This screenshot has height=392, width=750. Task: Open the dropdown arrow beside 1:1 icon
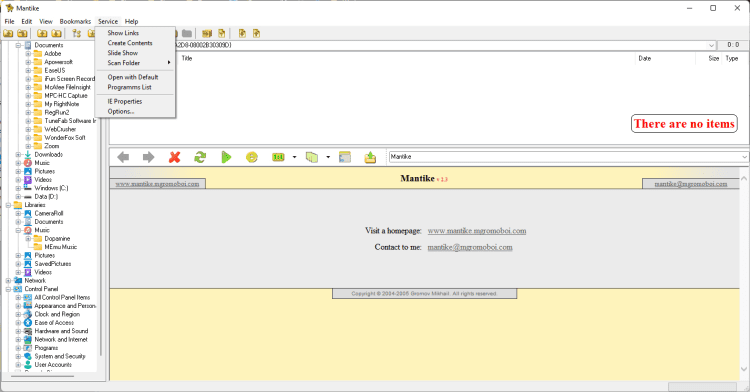(x=294, y=157)
